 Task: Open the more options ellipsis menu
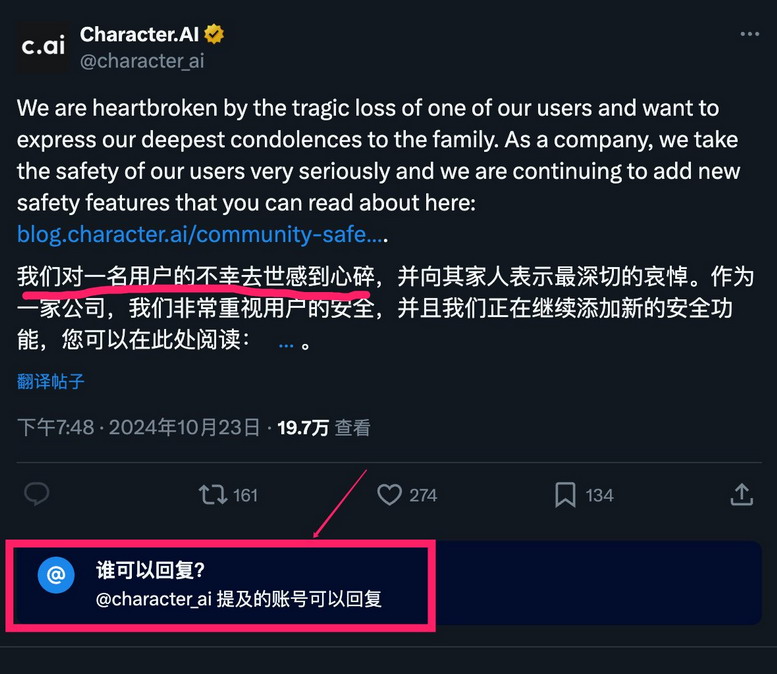750,34
